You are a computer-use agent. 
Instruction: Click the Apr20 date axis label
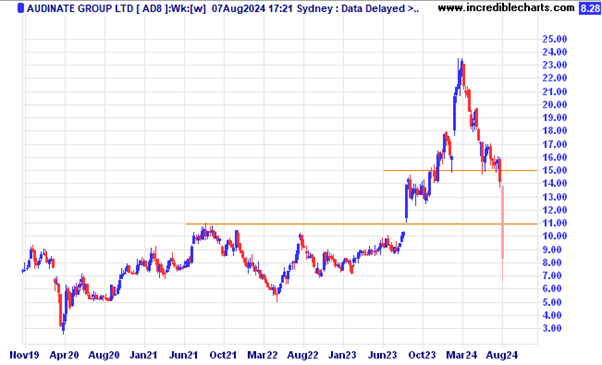point(64,355)
